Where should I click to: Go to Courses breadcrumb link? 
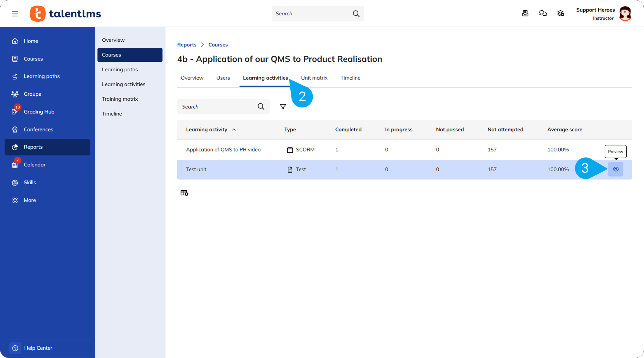pos(218,45)
